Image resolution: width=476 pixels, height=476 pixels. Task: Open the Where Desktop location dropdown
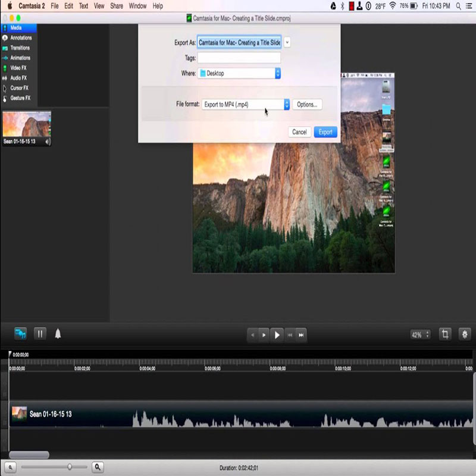coord(239,73)
